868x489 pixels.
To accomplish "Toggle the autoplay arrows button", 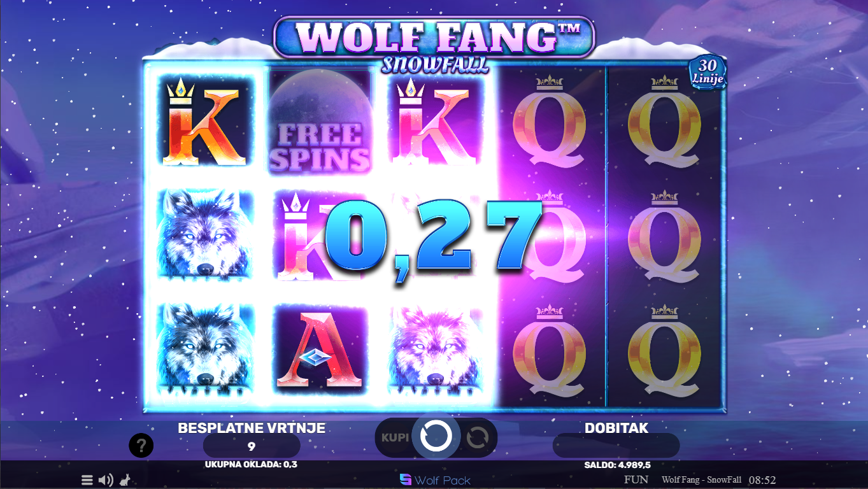I will [x=477, y=438].
